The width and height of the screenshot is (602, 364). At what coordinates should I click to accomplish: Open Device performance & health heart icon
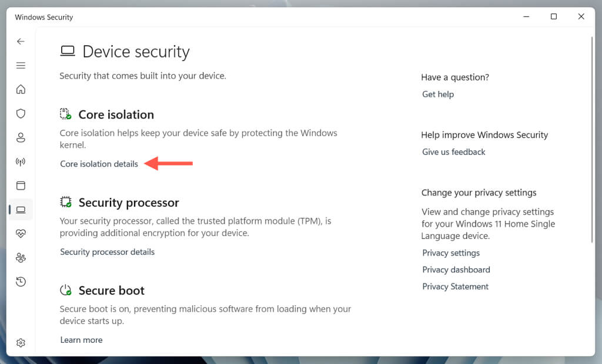[x=21, y=234]
